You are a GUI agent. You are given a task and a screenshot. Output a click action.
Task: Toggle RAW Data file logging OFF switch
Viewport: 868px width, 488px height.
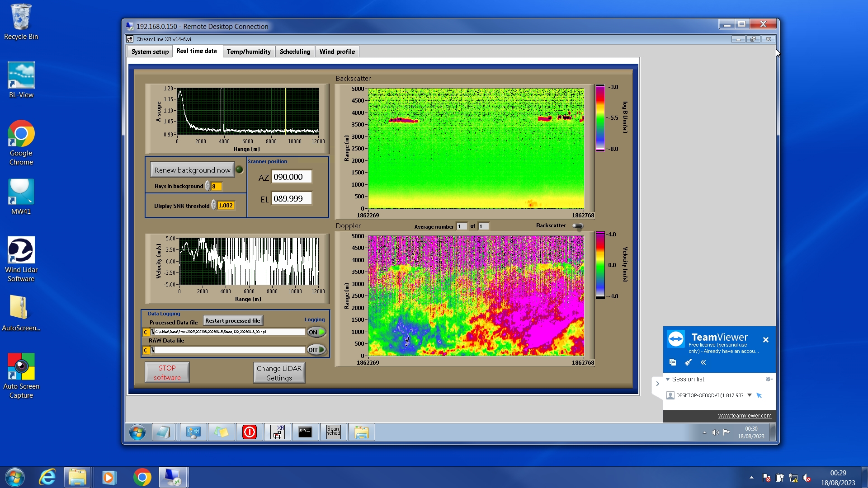[316, 350]
